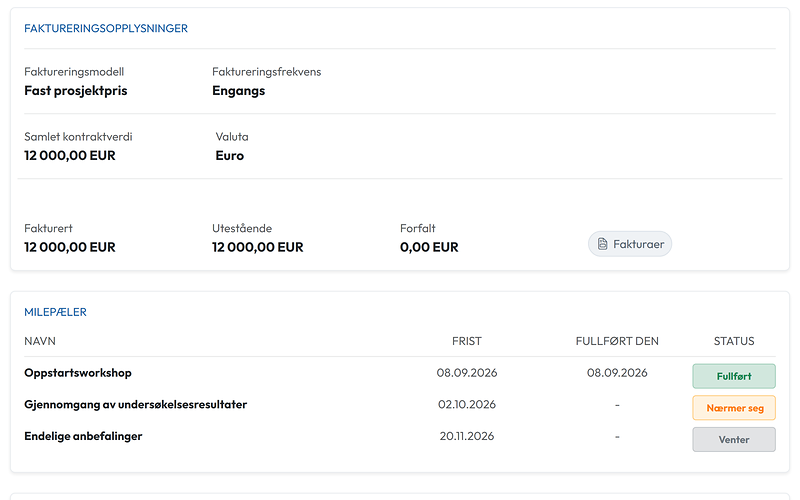This screenshot has height=500, width=800.
Task: Click the document icon in Fakturaer button
Action: click(x=603, y=244)
